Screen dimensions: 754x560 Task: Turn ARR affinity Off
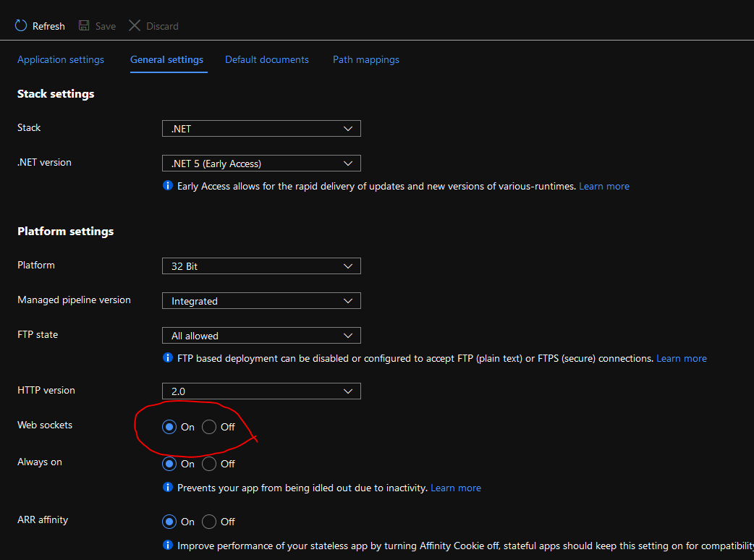209,522
